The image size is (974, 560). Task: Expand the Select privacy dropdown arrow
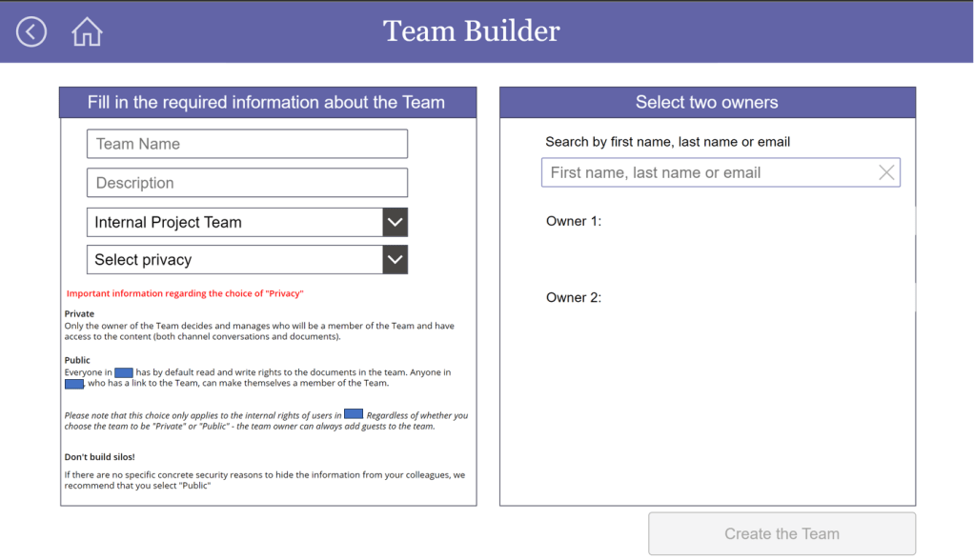[x=395, y=259]
